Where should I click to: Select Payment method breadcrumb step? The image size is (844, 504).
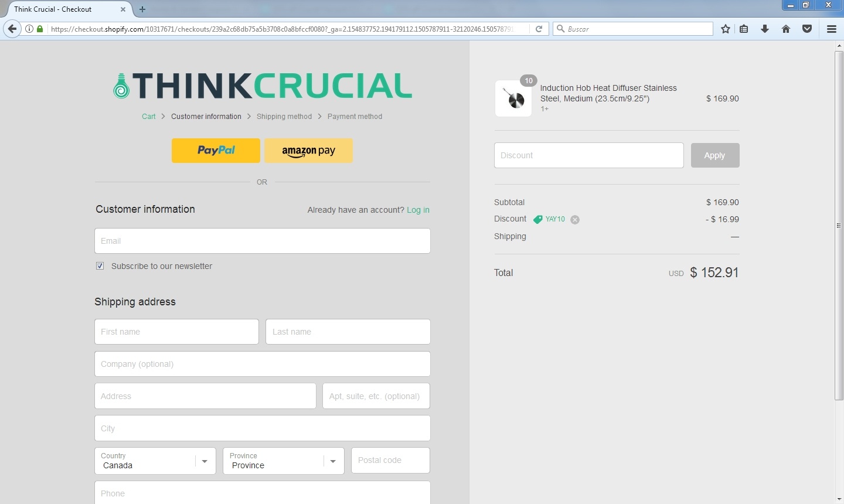tap(355, 117)
